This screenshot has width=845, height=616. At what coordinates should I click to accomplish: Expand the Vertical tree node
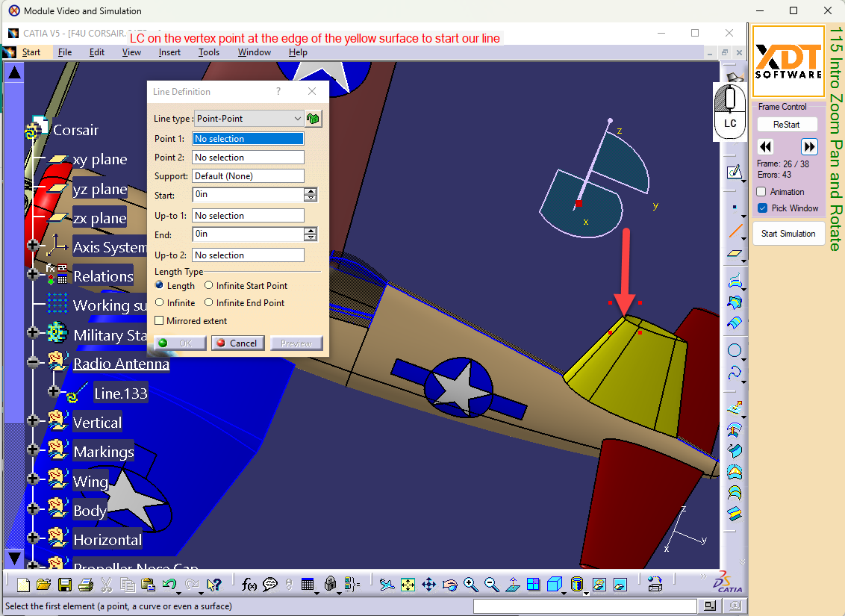pos(33,420)
